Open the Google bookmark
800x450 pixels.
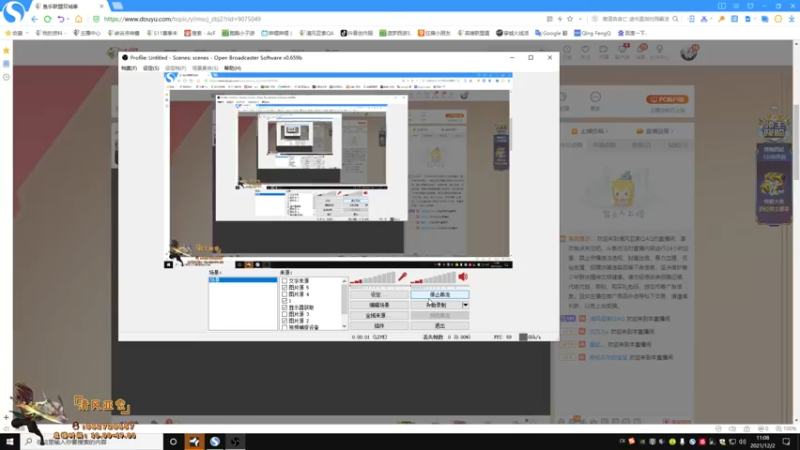pyautogui.click(x=552, y=33)
